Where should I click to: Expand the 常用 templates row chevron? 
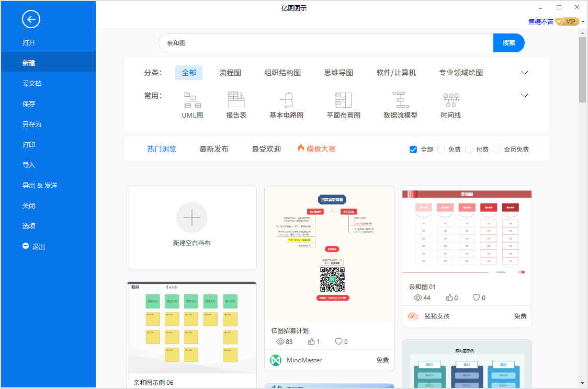525,96
